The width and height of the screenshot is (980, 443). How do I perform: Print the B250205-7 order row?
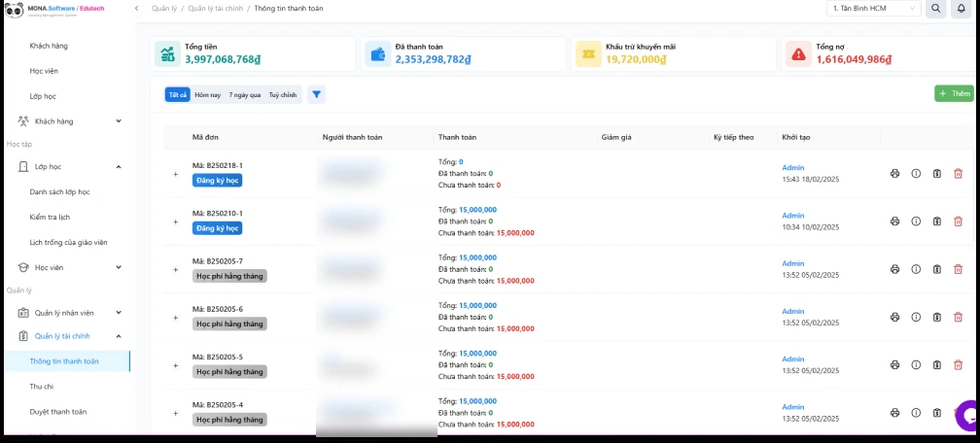[894, 269]
